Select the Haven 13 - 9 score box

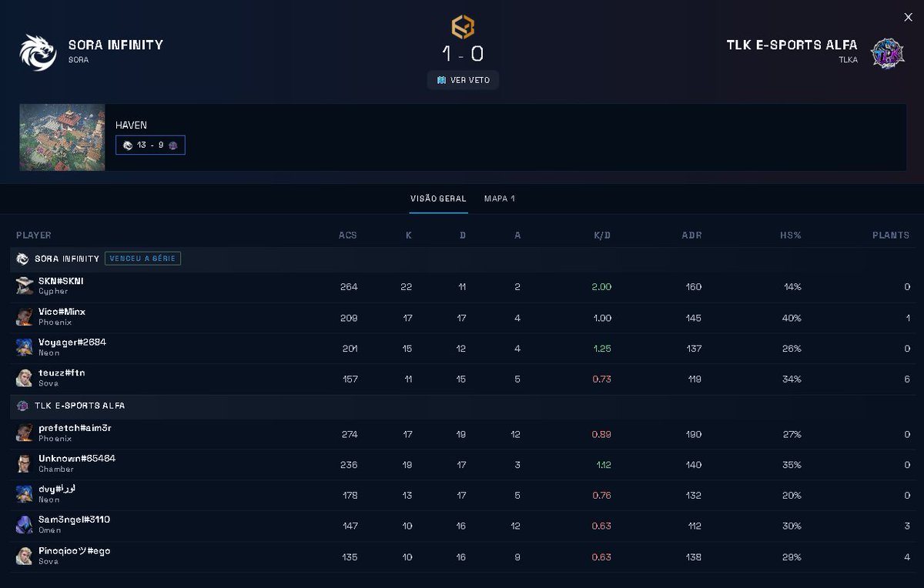[150, 145]
